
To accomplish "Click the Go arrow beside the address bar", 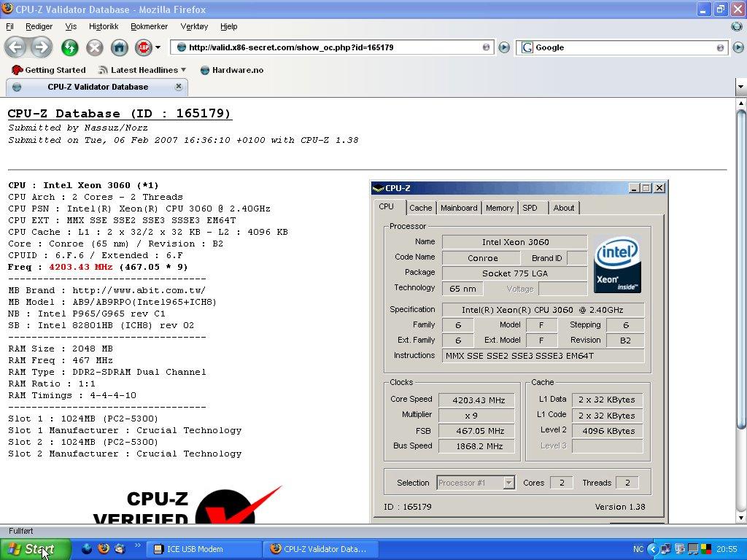I will (504, 47).
